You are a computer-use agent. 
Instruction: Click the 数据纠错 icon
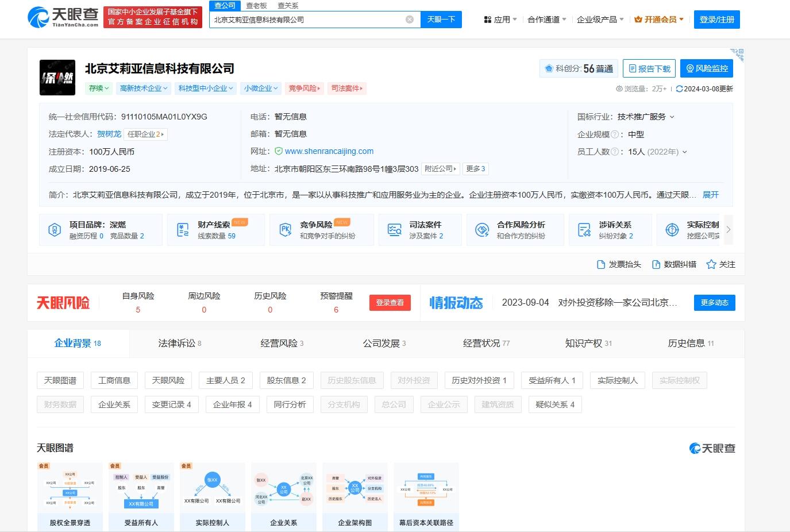click(656, 264)
